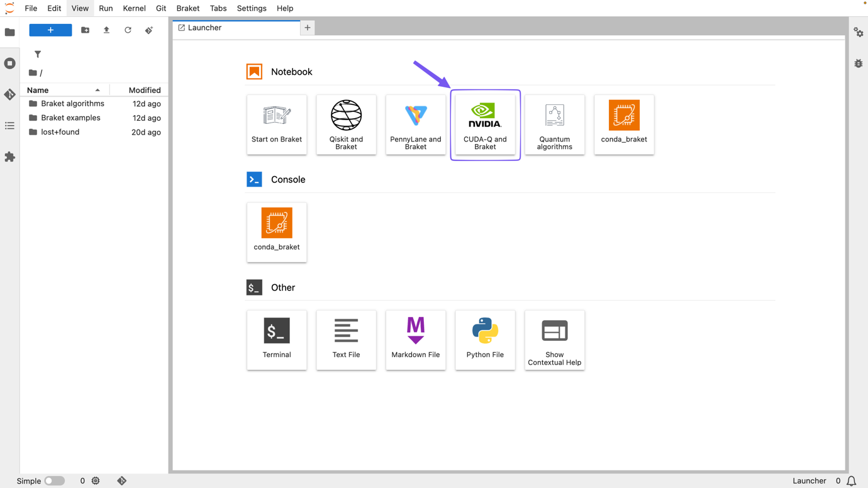Open the notifications bell icon
868x488 pixels.
click(x=851, y=481)
